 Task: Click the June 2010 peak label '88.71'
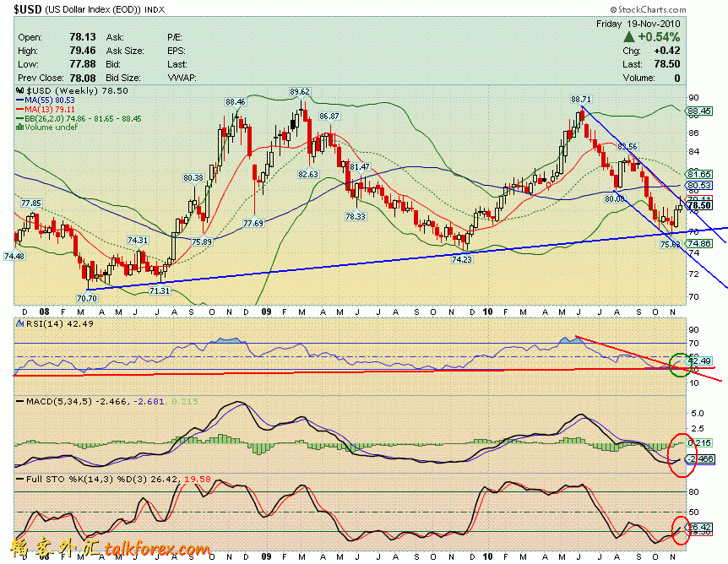click(x=581, y=99)
